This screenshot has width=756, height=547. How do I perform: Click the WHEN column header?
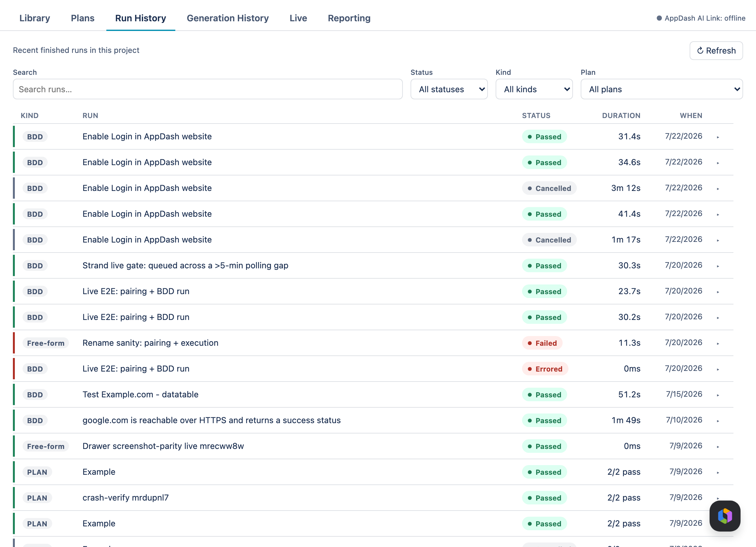pos(691,115)
